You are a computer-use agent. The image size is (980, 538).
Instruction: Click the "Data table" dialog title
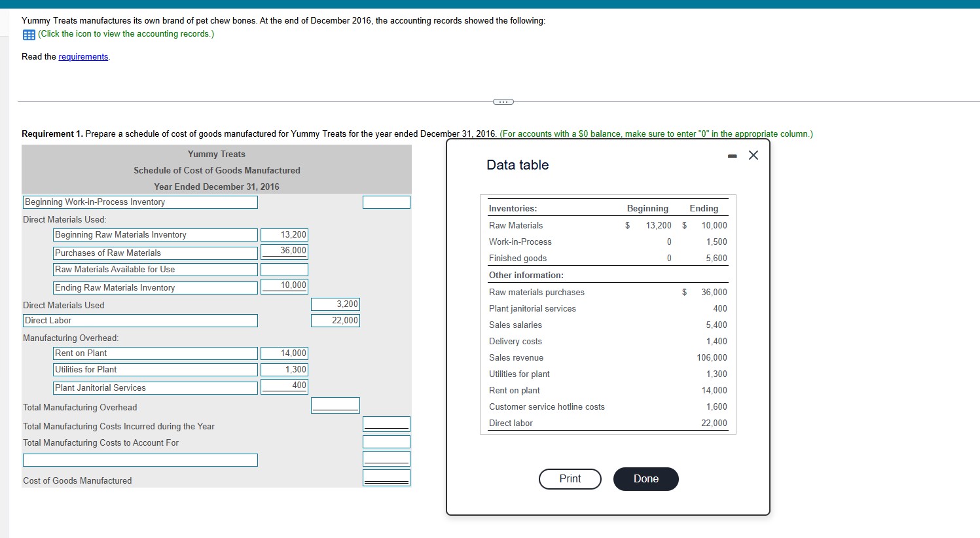point(518,165)
